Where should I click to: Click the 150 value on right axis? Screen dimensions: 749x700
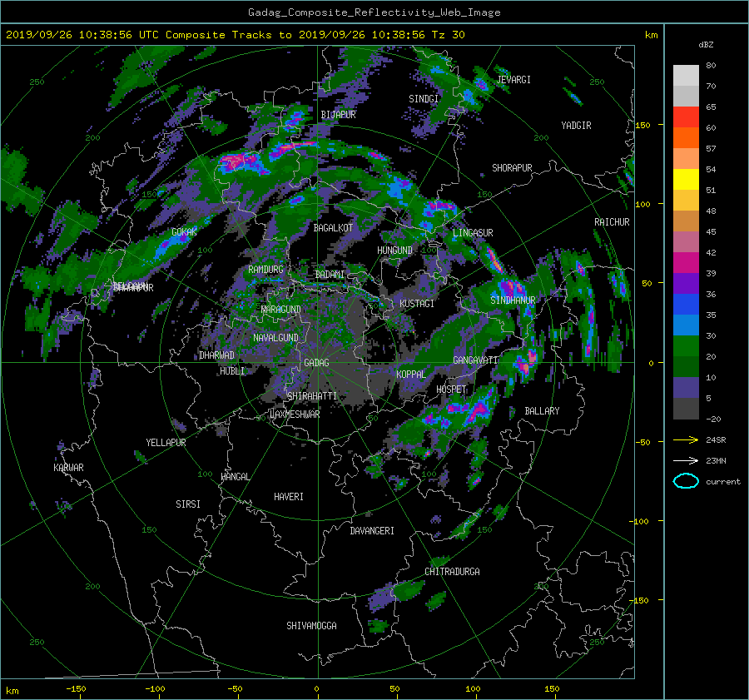coord(643,125)
